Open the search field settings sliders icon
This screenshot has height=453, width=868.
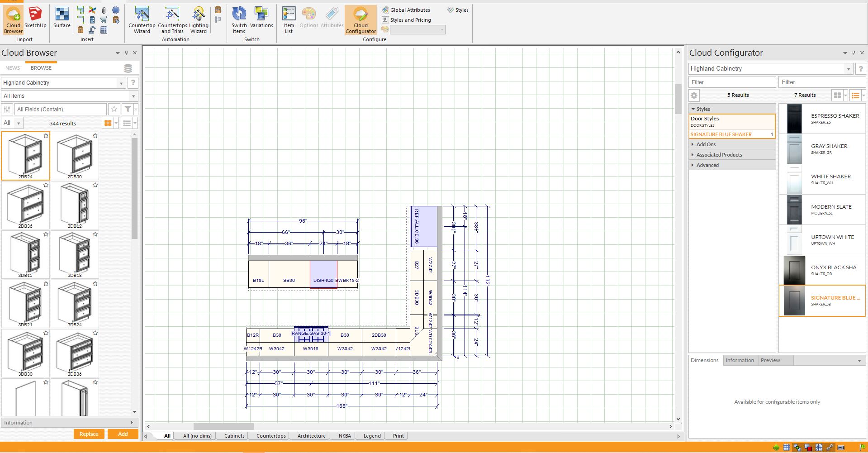click(x=7, y=109)
